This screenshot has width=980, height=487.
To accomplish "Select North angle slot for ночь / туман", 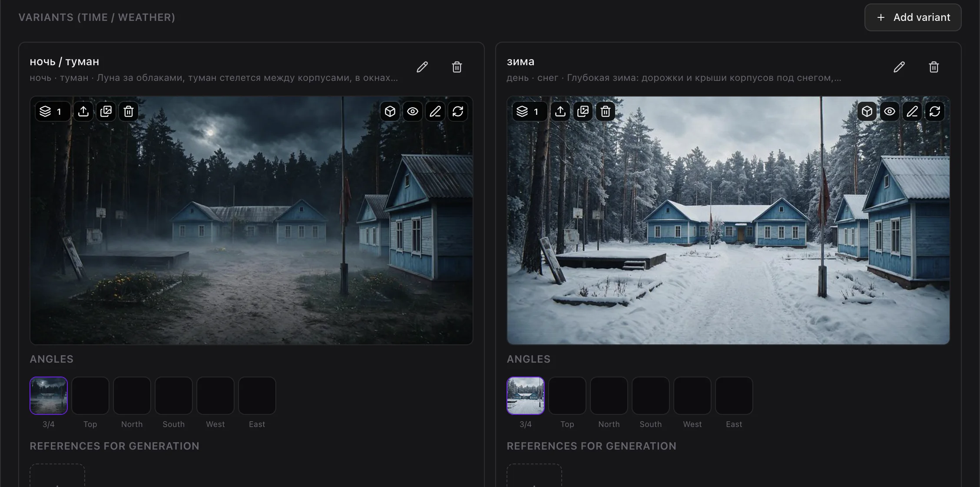I will point(132,396).
